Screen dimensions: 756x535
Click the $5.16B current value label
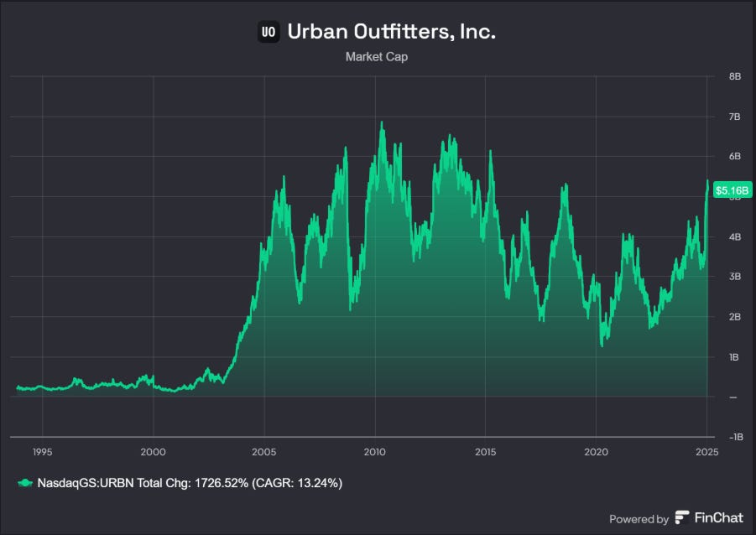[x=732, y=190]
